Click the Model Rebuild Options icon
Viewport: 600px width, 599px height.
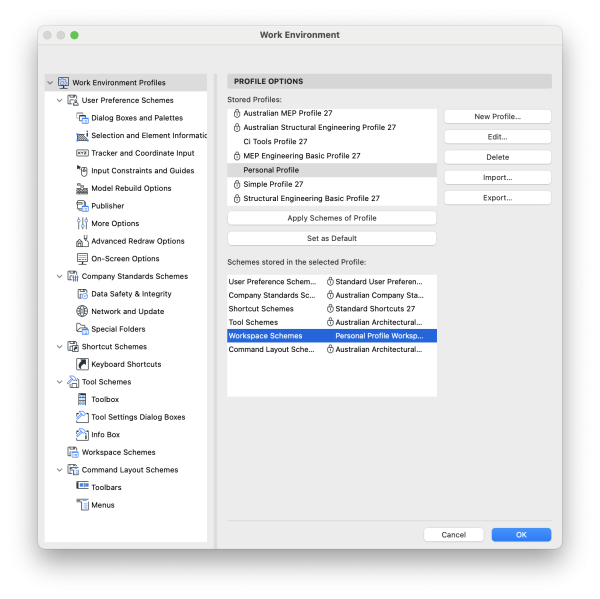[x=83, y=188]
